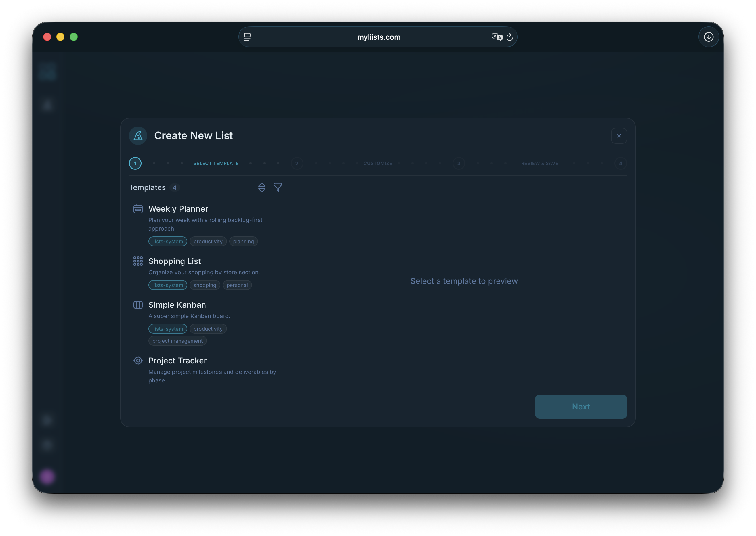
Task: Click the productivity tag under Simple Kanban
Action: point(208,329)
